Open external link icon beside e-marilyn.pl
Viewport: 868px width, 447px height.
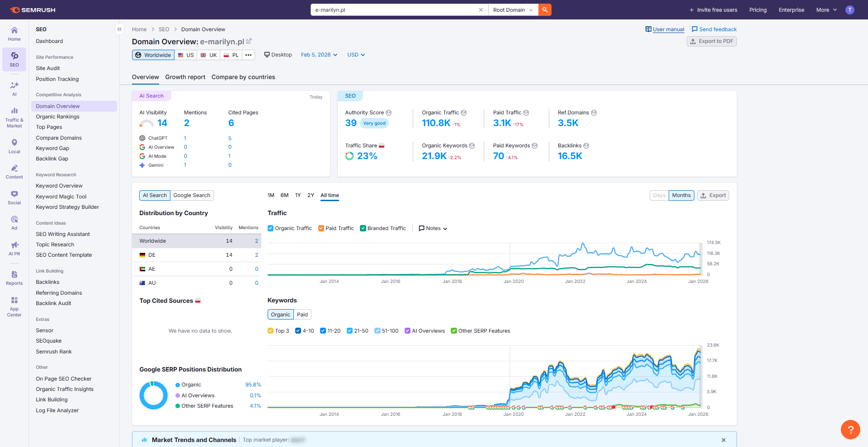click(x=249, y=41)
